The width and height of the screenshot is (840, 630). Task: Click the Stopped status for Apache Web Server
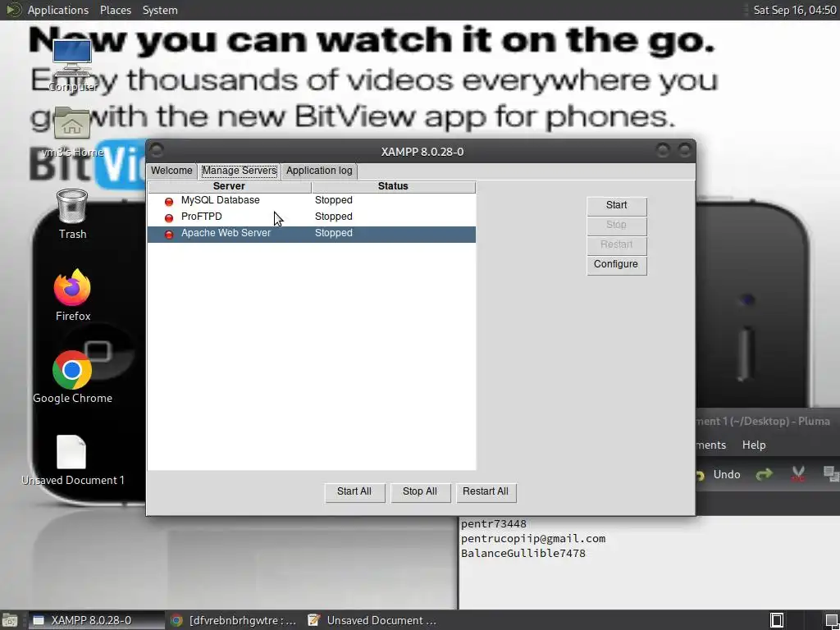tap(333, 233)
